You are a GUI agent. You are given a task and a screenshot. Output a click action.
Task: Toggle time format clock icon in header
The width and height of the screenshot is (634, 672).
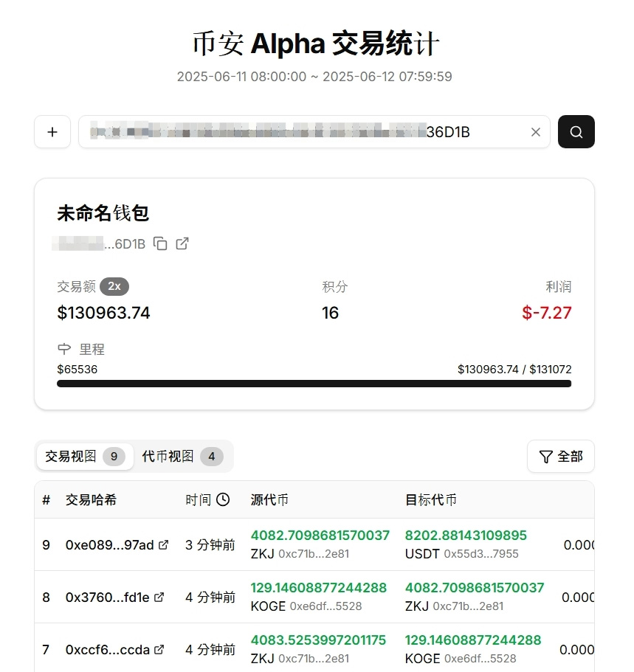(222, 500)
